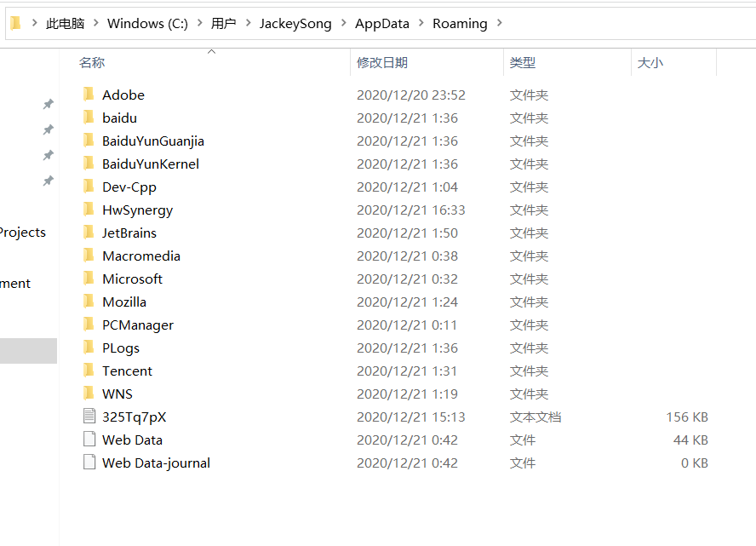
Task: Click the Adobe folder icon
Action: 89,94
